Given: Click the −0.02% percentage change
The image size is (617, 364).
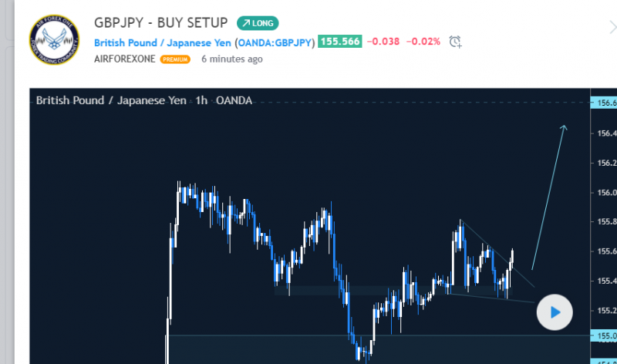Looking at the screenshot, I should (423, 42).
